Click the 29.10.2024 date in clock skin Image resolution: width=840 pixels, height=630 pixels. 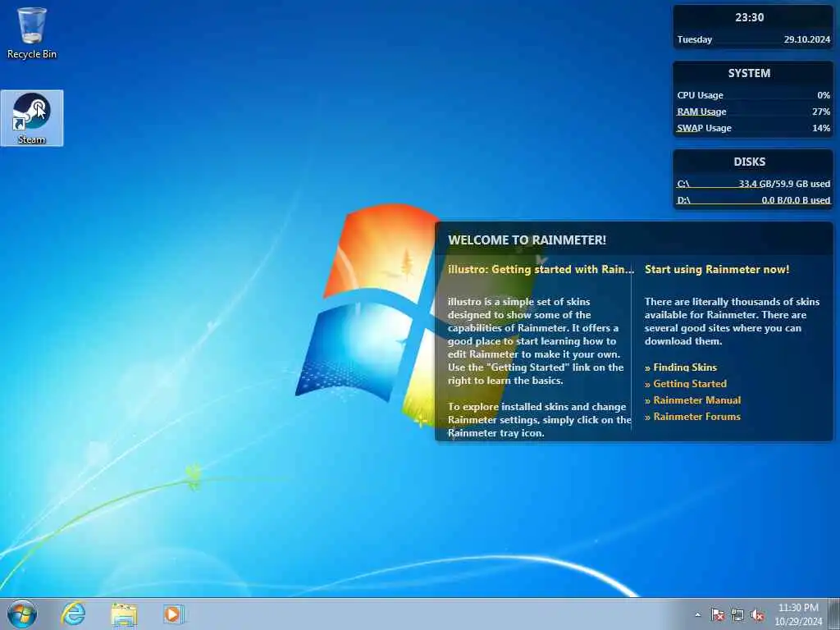click(807, 39)
